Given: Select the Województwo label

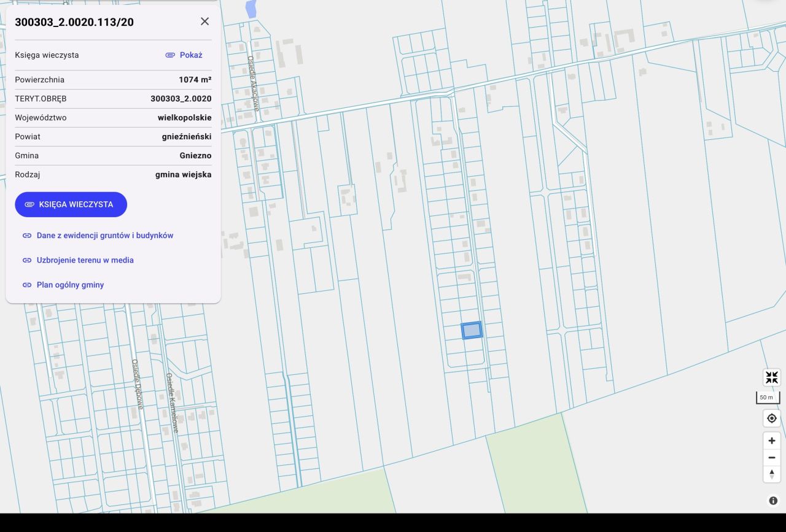Looking at the screenshot, I should tap(41, 118).
